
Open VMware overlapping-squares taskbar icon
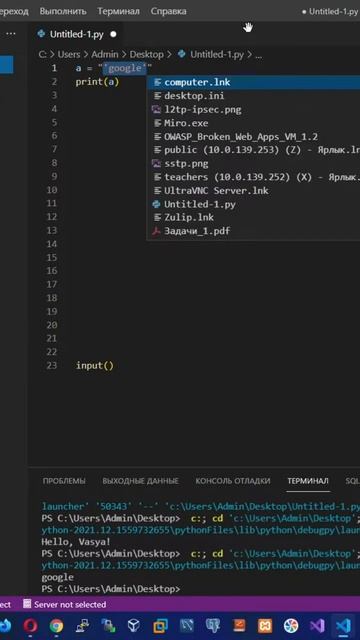[160, 625]
